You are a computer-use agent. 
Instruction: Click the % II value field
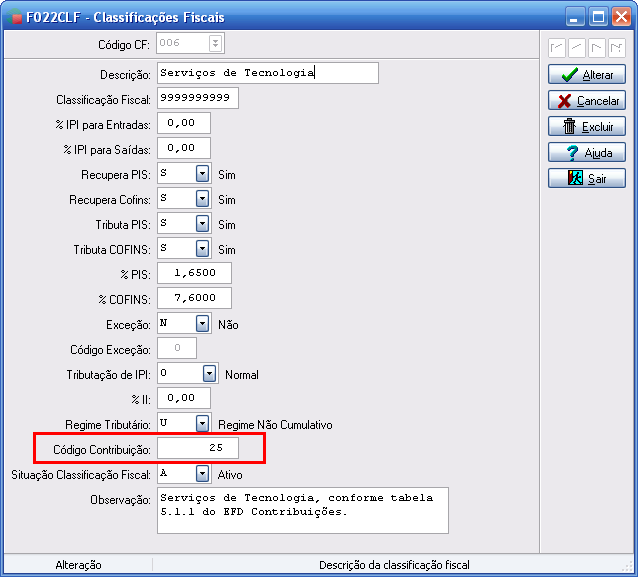[x=184, y=398]
